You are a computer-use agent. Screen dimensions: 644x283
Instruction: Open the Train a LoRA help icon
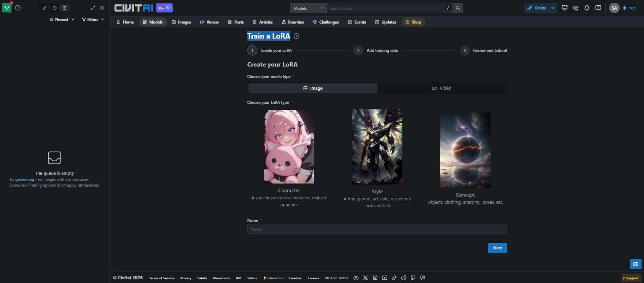(296, 36)
